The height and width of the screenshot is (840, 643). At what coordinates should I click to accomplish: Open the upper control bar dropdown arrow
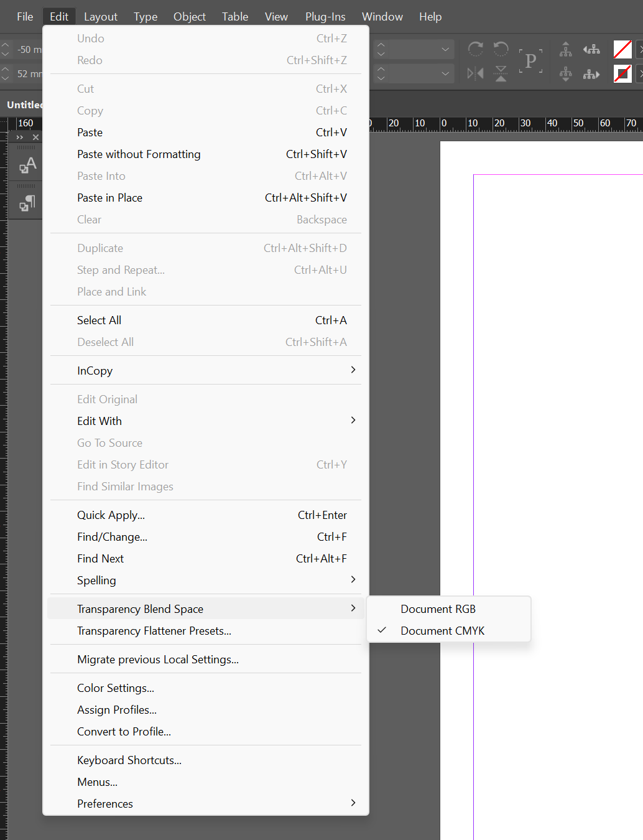445,49
